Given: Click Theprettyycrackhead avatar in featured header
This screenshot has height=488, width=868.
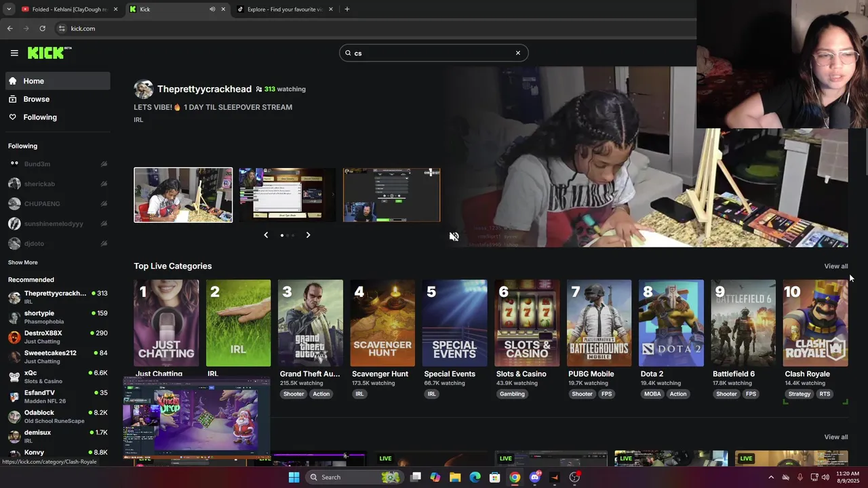Looking at the screenshot, I should pyautogui.click(x=143, y=89).
